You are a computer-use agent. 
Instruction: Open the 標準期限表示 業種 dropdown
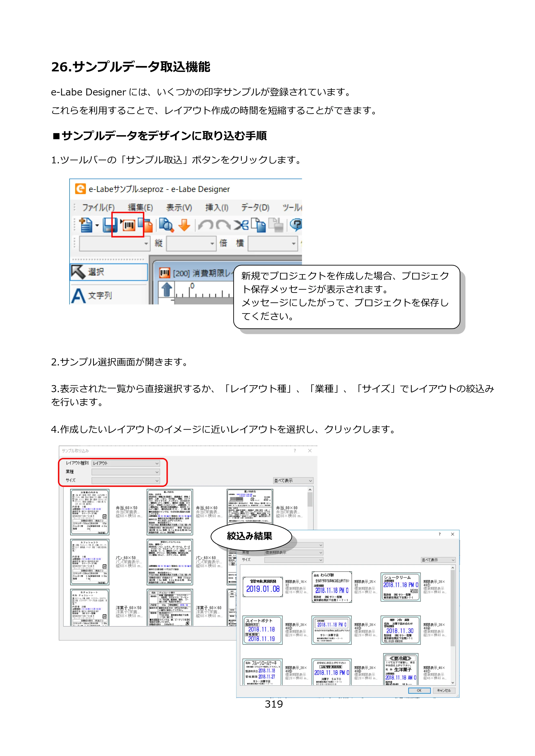[x=294, y=553]
